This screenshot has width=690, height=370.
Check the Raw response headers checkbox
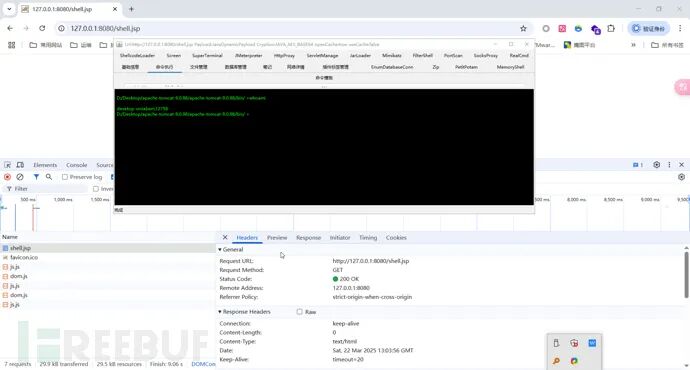coord(300,312)
